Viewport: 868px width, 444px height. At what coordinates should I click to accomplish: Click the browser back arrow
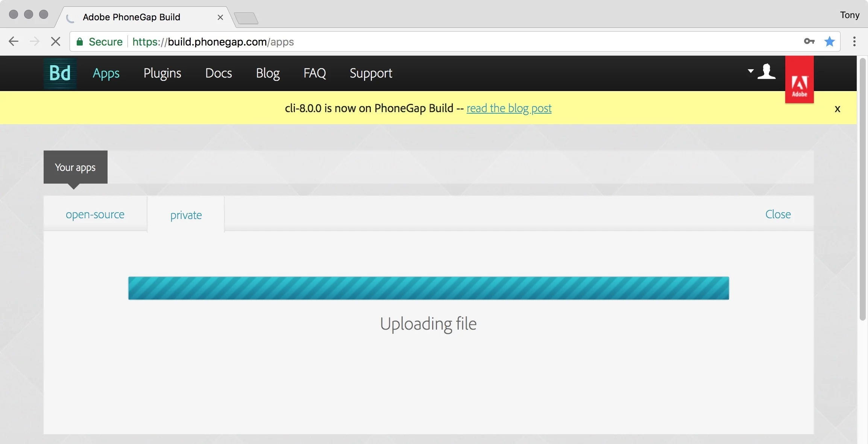(14, 41)
